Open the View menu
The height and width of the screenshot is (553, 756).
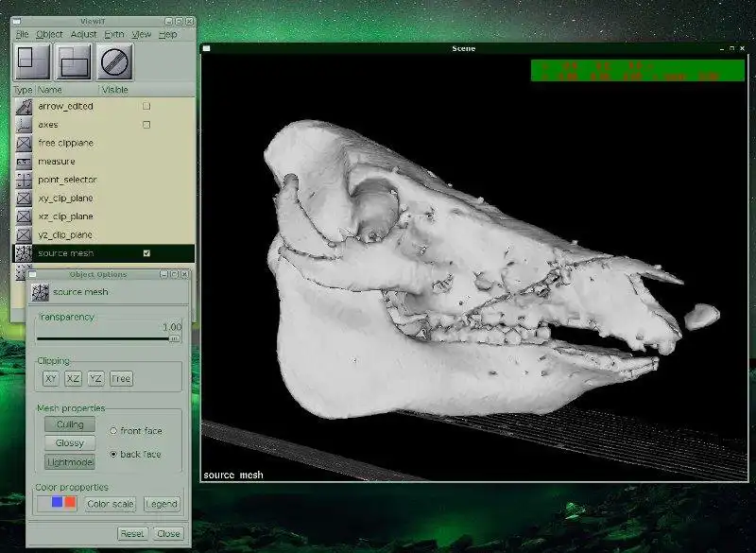(x=141, y=34)
